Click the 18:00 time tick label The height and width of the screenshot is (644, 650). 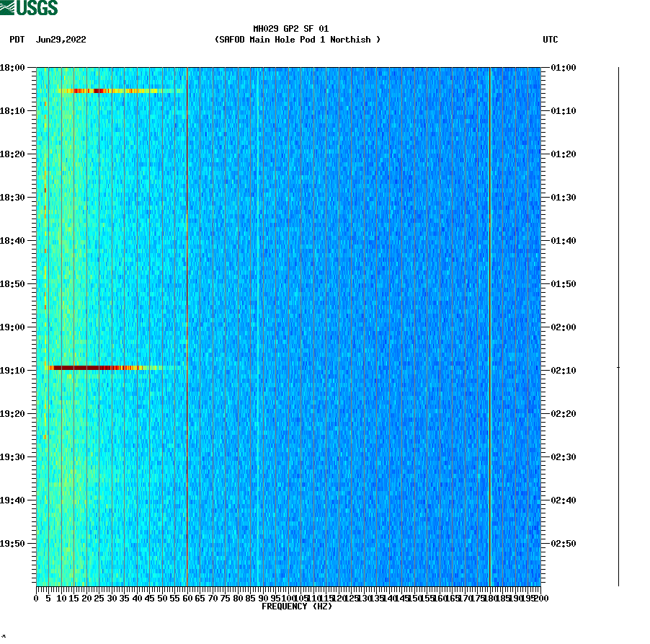tap(14, 69)
